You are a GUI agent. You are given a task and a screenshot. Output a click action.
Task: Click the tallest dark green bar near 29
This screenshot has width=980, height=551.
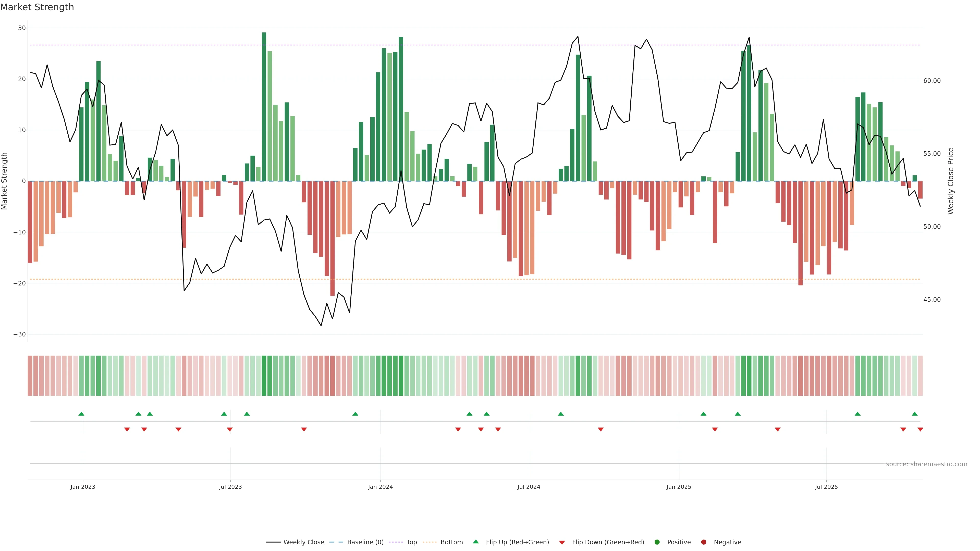point(264,106)
